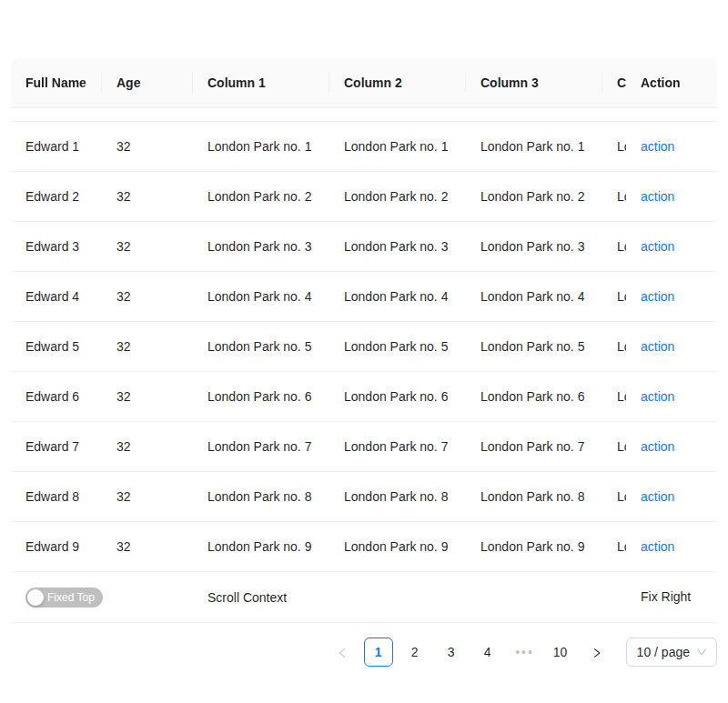Click the Scroll Context label
Screen dimensions: 728x703
pyautogui.click(x=247, y=598)
